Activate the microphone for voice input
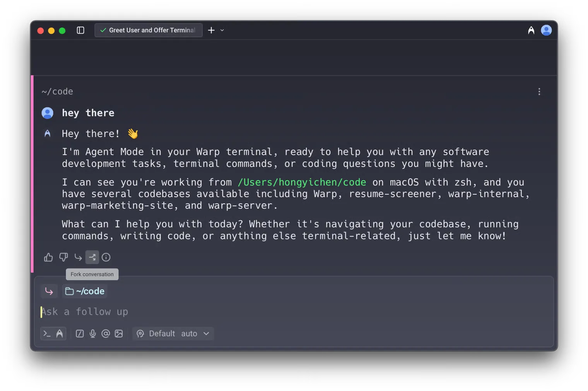Image resolution: width=588 pixels, height=391 pixels. [92, 333]
